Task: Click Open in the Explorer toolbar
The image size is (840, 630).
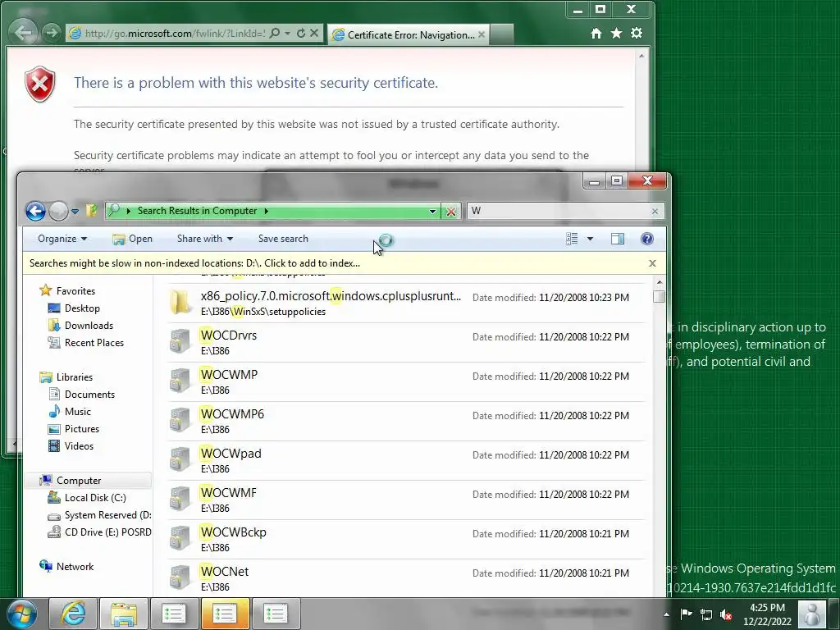Action: (133, 239)
